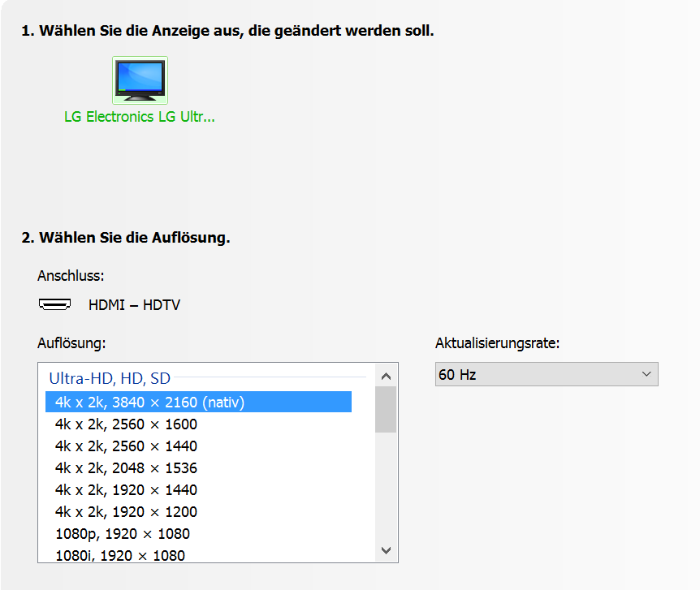The width and height of the screenshot is (700, 590).
Task: Open the Aktualisierungsrate 60 Hz dropdown
Action: [547, 374]
